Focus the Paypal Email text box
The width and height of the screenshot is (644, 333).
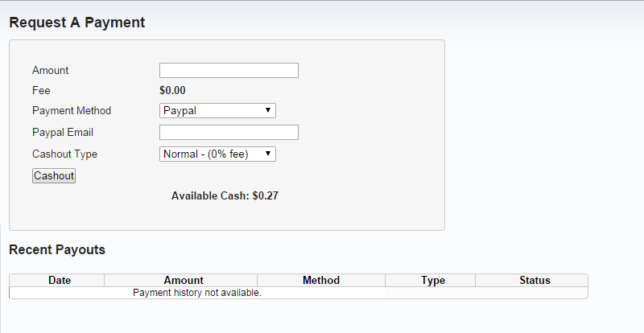[229, 133]
